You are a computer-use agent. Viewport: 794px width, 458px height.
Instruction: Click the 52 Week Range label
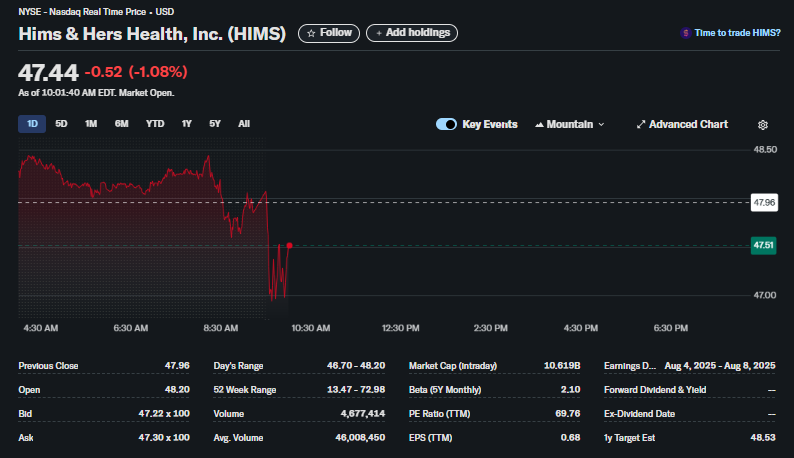pyautogui.click(x=245, y=390)
